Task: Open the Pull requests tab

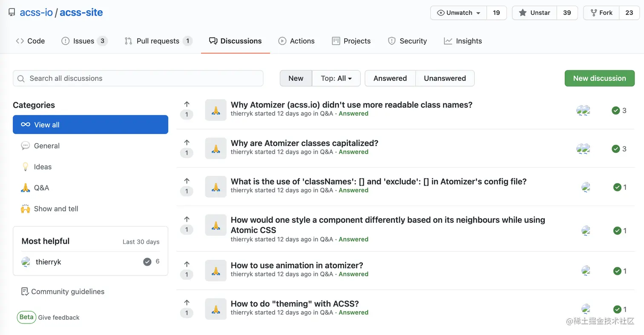Action: pyautogui.click(x=158, y=41)
